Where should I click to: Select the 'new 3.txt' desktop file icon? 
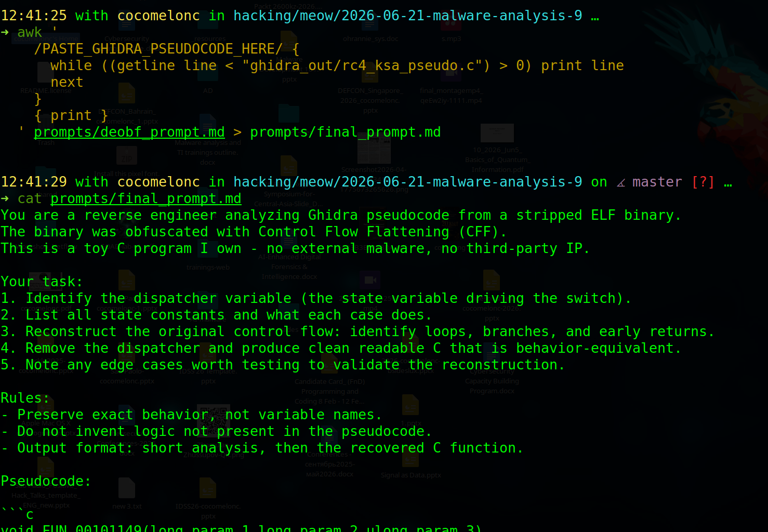[127, 488]
